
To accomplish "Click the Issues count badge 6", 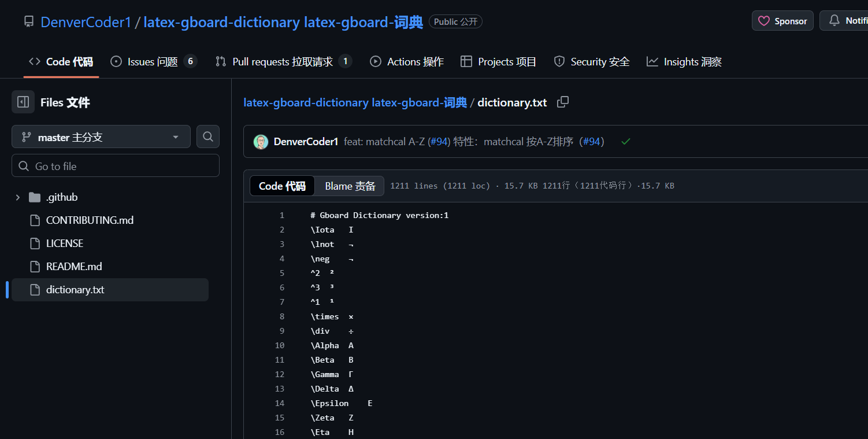I will coord(190,61).
